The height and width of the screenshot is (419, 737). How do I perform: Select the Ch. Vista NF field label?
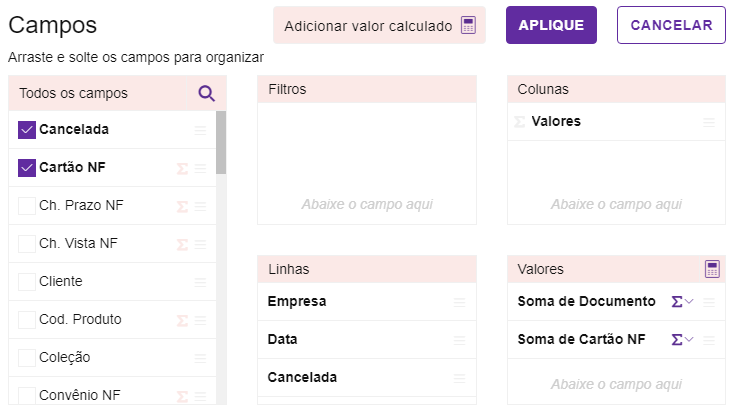click(x=78, y=244)
